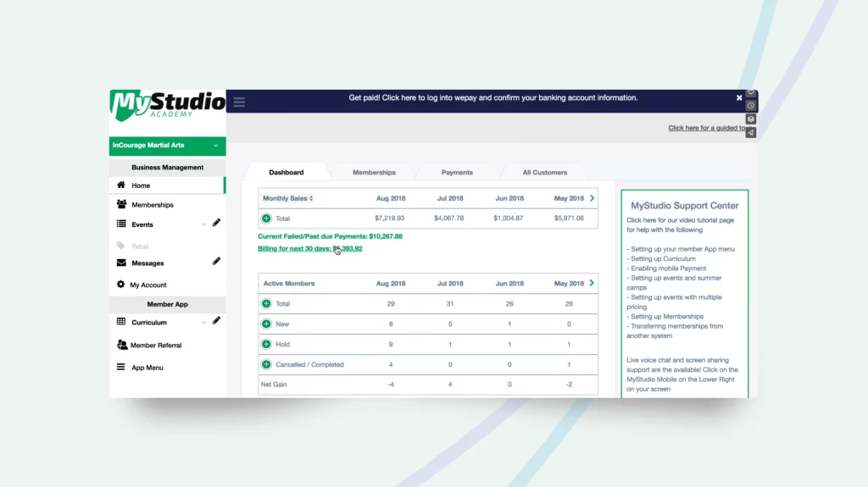Expand Active Members Total row plus icon
The height and width of the screenshot is (487, 868).
coord(266,304)
